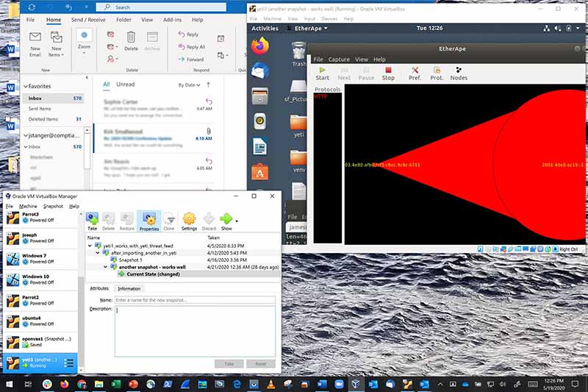Open EtherApe View menu
588x392 pixels.
tap(362, 60)
